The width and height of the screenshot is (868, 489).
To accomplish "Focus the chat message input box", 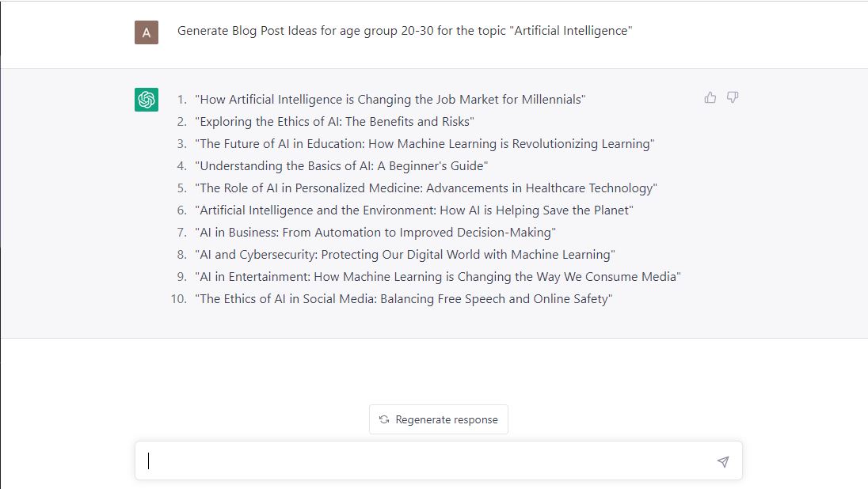I will 428,461.
